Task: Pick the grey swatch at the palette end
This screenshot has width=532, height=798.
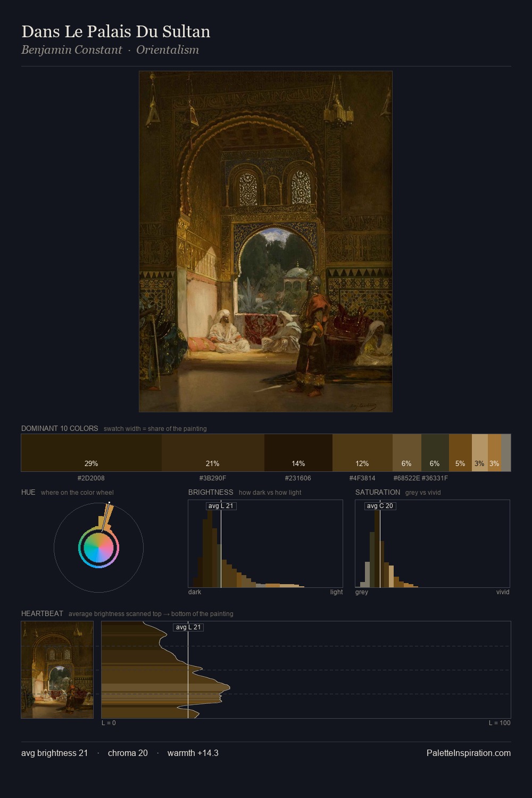Action: pyautogui.click(x=506, y=453)
